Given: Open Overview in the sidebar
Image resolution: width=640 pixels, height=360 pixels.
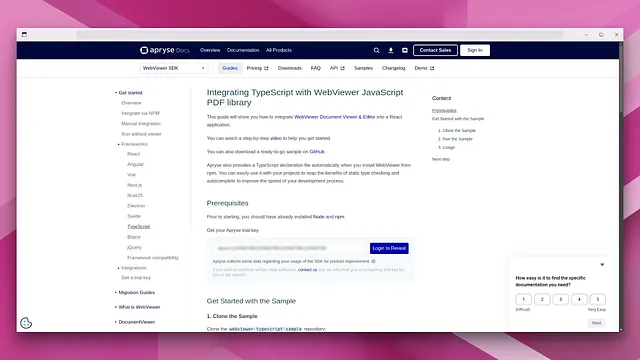Looking at the screenshot, I should [x=131, y=103].
